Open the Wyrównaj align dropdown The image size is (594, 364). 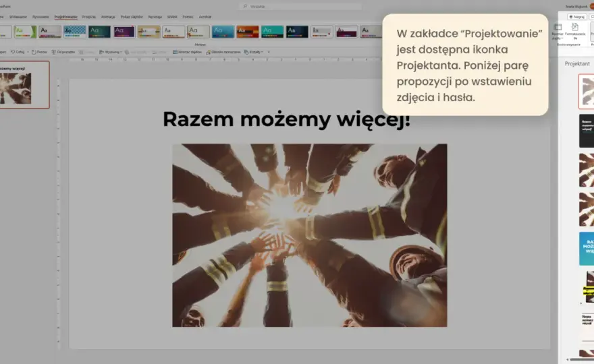pyautogui.click(x=110, y=52)
